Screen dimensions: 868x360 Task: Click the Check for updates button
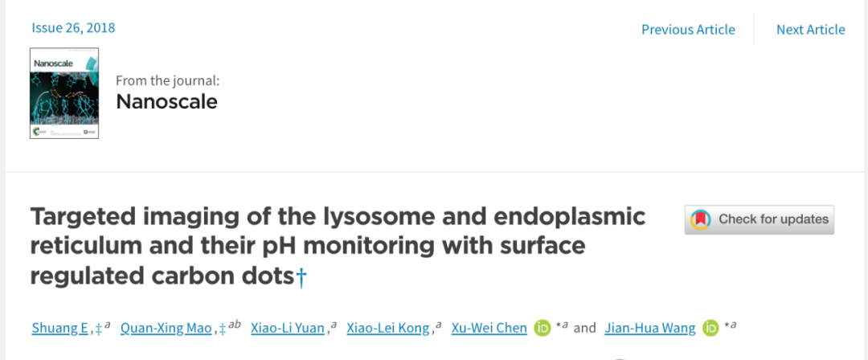(759, 220)
